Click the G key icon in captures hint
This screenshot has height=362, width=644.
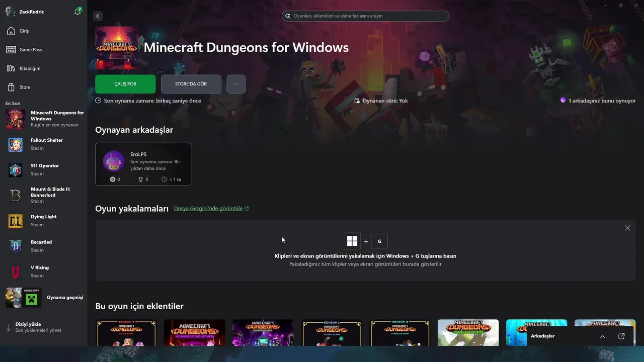[379, 241]
